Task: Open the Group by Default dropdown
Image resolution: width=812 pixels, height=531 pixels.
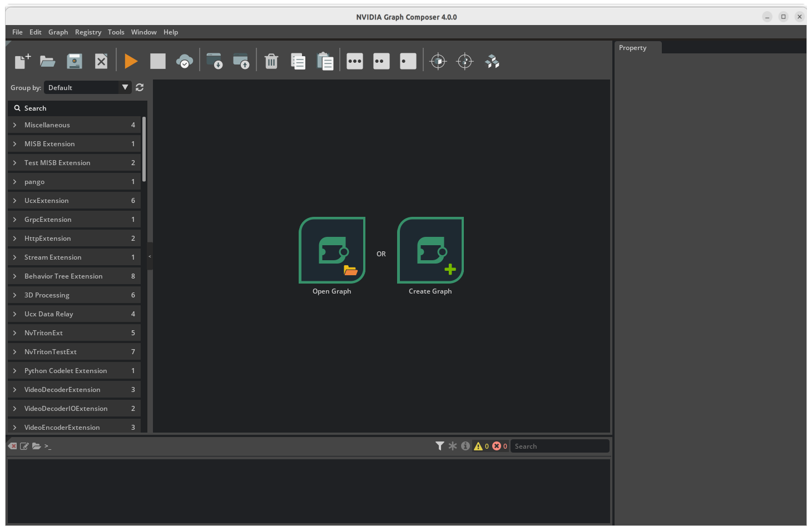Action: 88,87
